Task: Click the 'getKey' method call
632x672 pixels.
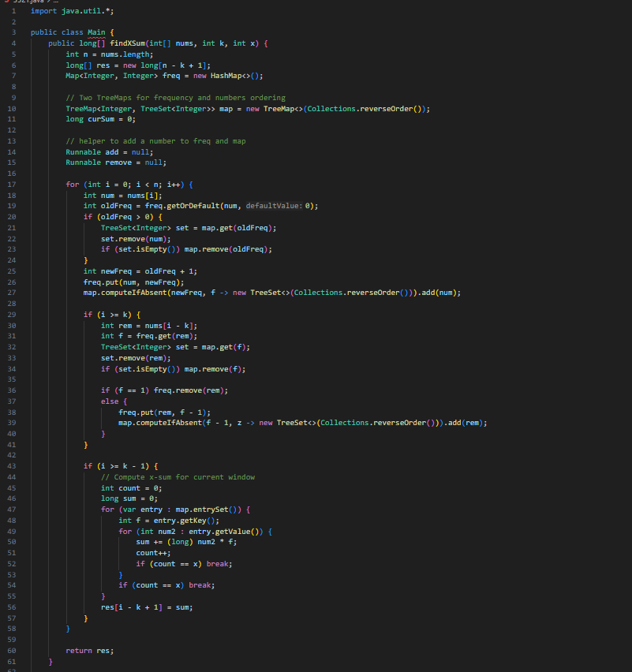Action: [193, 521]
